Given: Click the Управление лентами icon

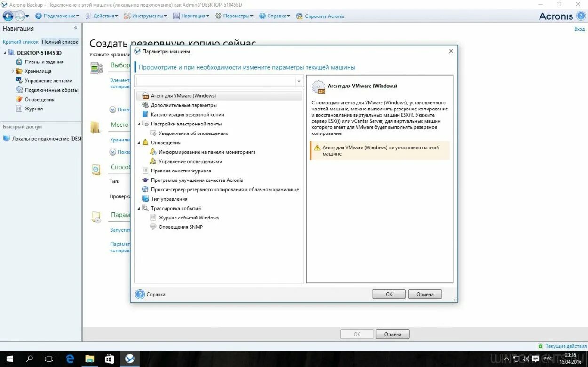Looking at the screenshot, I should pyautogui.click(x=19, y=81).
